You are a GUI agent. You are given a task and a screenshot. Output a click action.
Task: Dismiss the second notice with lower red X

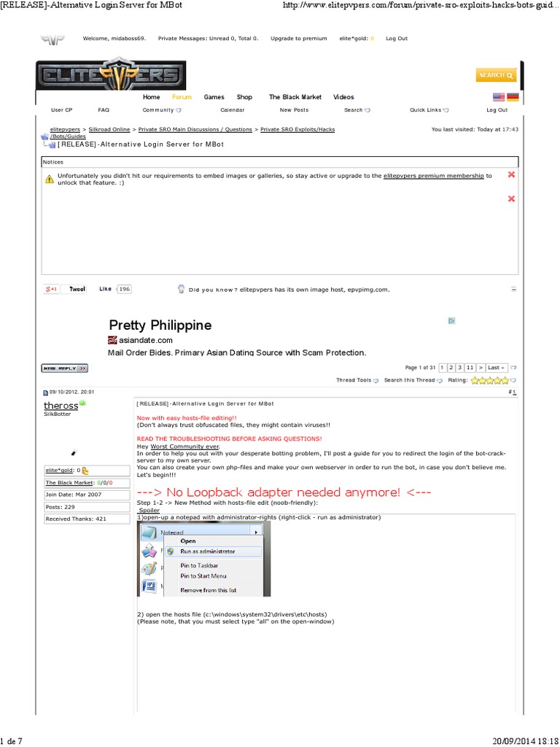coord(511,198)
